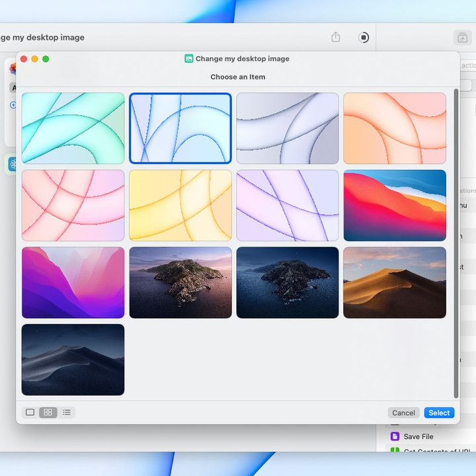Choose the pink abstract wallpaper thumbnail

coord(73,205)
